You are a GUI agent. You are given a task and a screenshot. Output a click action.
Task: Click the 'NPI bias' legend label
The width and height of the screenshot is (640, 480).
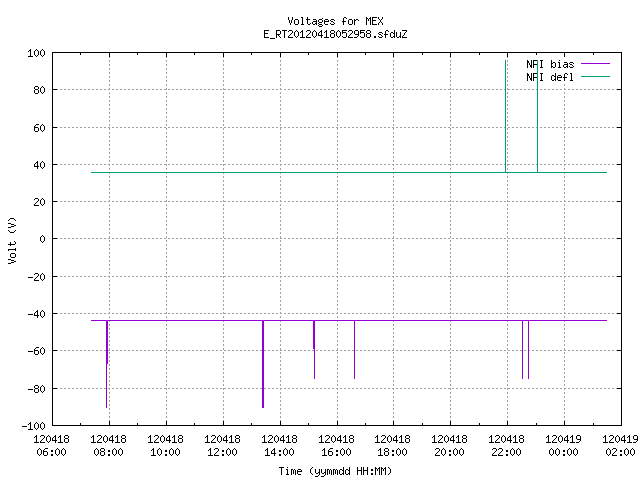(x=550, y=64)
